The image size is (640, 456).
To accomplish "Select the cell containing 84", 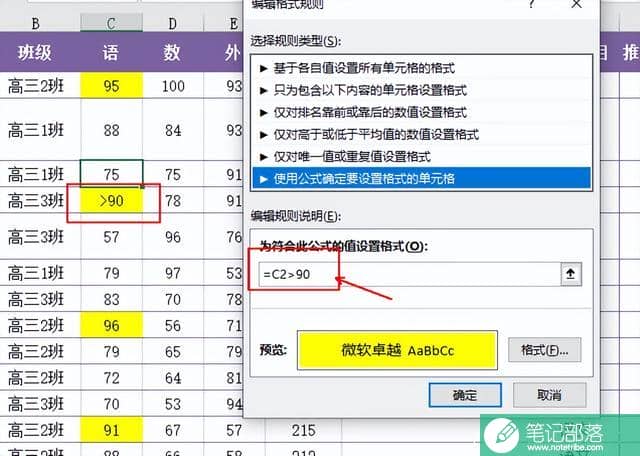I will 173,130.
